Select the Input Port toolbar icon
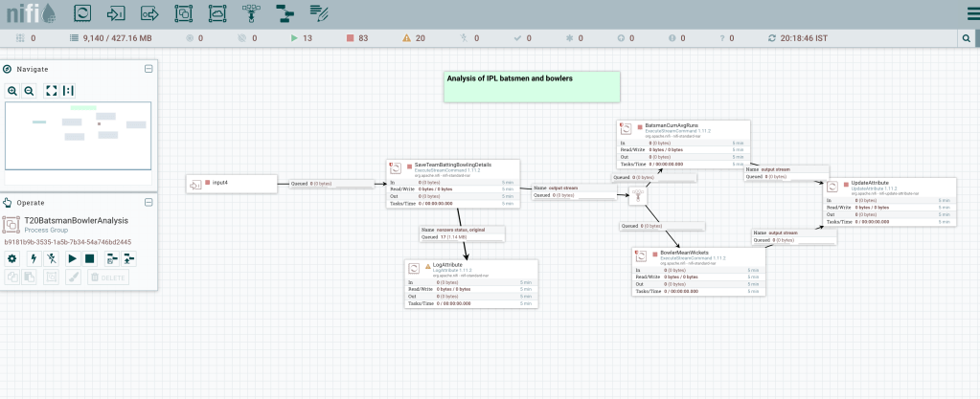This screenshot has width=980, height=399. click(116, 13)
